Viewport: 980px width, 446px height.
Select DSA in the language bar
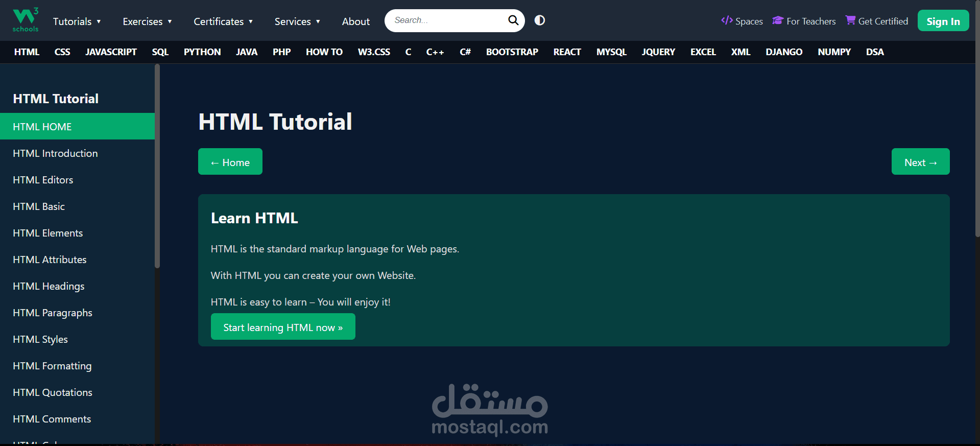pos(875,52)
